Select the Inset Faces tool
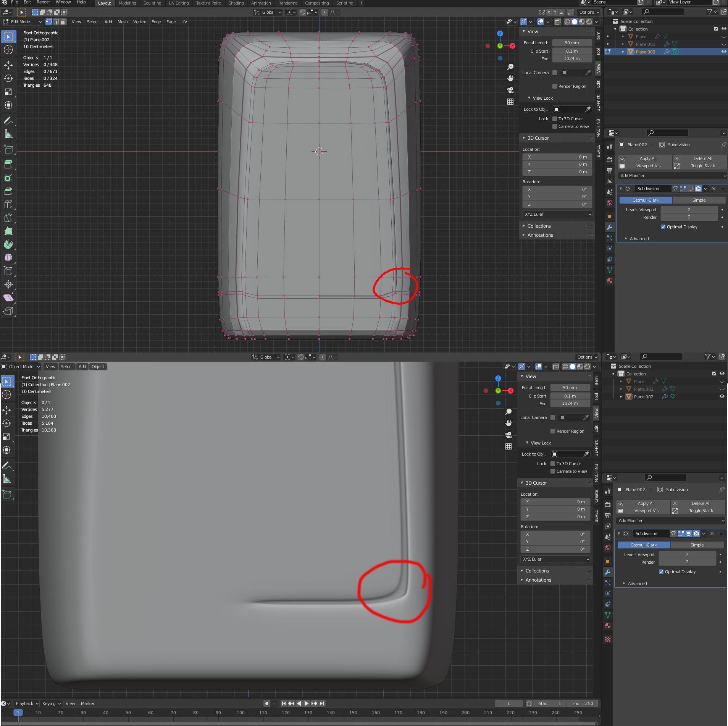The height and width of the screenshot is (726, 728). [x=8, y=178]
